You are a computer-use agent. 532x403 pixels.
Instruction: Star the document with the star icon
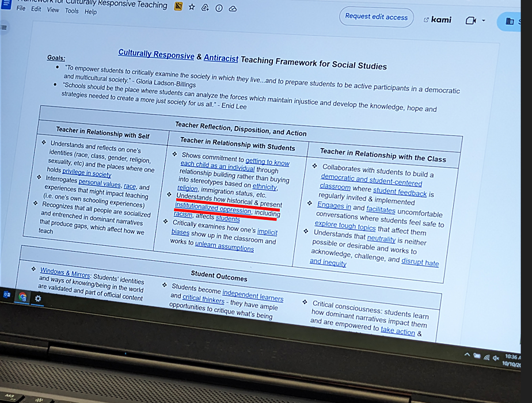[x=192, y=7]
